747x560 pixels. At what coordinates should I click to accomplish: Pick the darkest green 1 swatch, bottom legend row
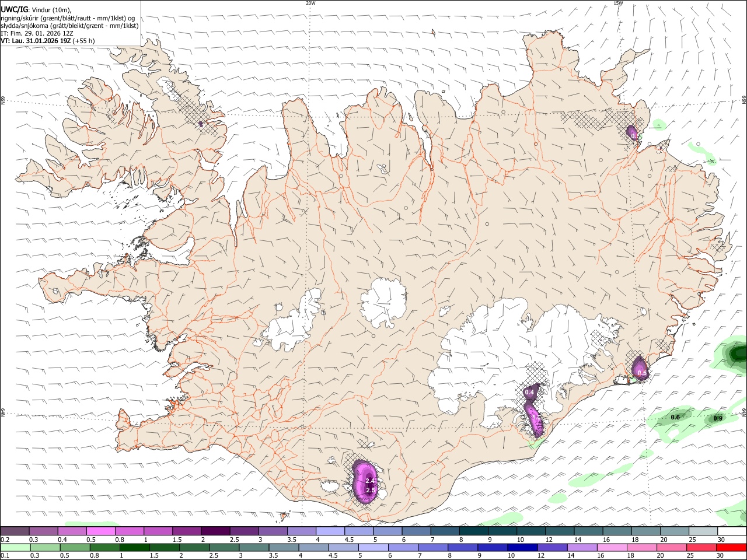[x=136, y=547]
